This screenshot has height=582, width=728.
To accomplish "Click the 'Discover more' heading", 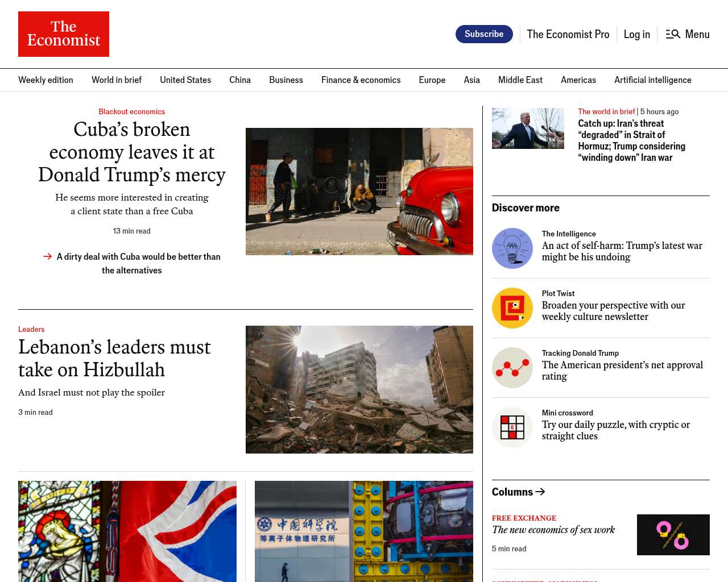I will pos(526,208).
